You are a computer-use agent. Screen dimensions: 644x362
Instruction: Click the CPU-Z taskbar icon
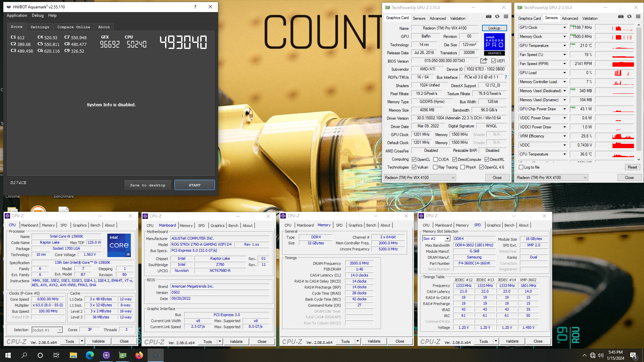coord(106,355)
